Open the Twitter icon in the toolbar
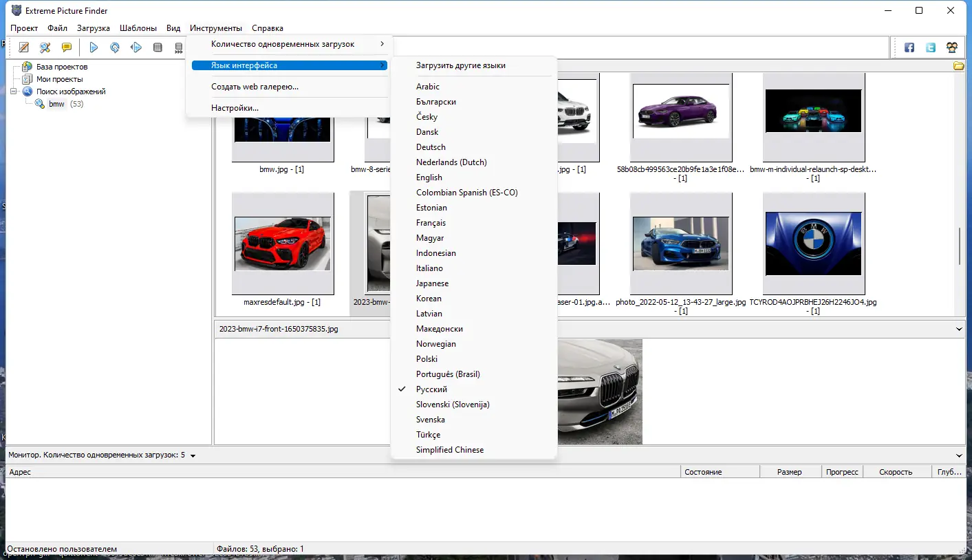 (x=931, y=47)
